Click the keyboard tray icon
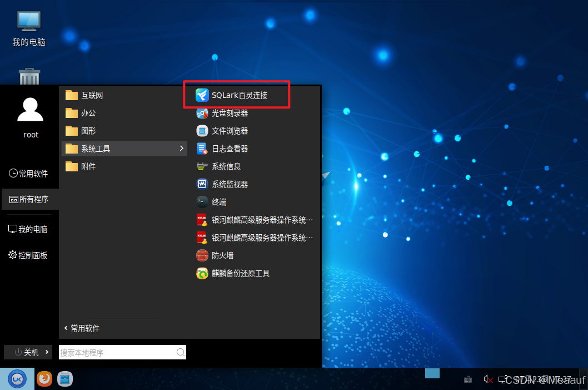 coord(468,379)
